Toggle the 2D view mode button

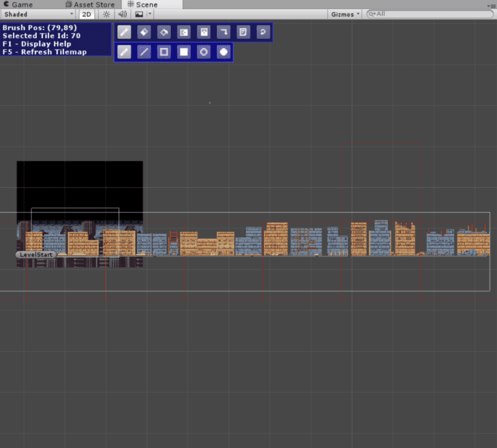[86, 14]
